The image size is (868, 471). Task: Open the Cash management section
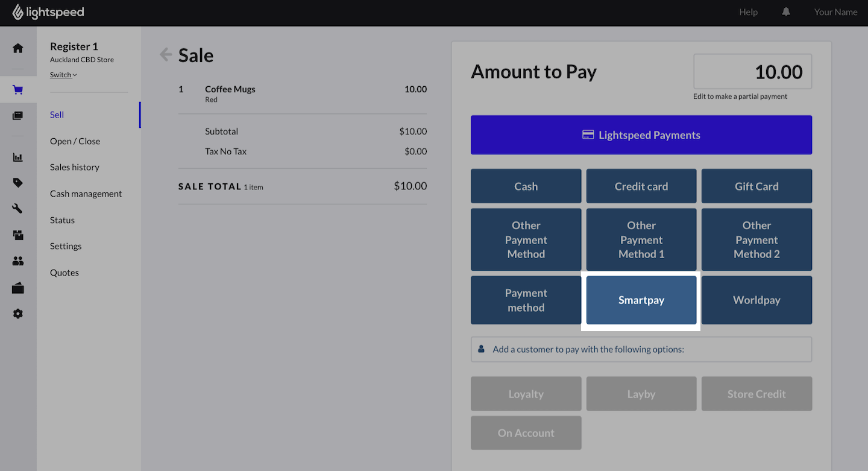86,194
